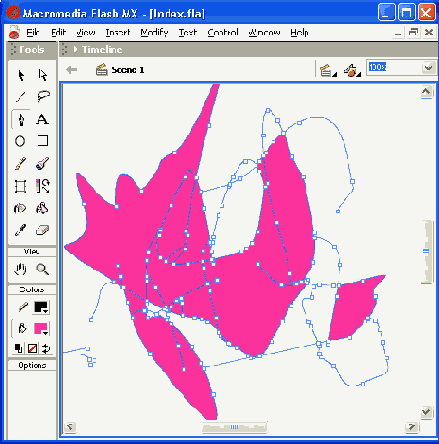
Task: Toggle the No Color button
Action: click(x=32, y=349)
